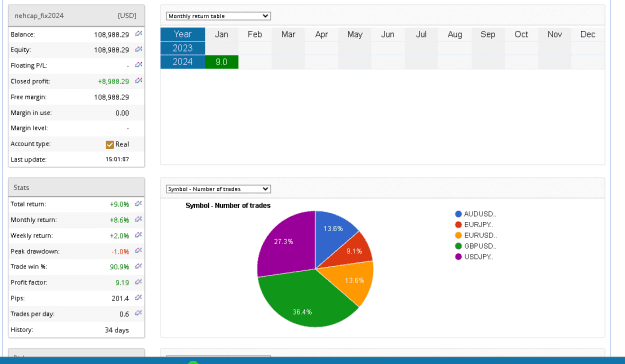Viewport: 625px width, 364px height.
Task: Click the -1.0% Peak drawdown value
Action: coord(120,252)
